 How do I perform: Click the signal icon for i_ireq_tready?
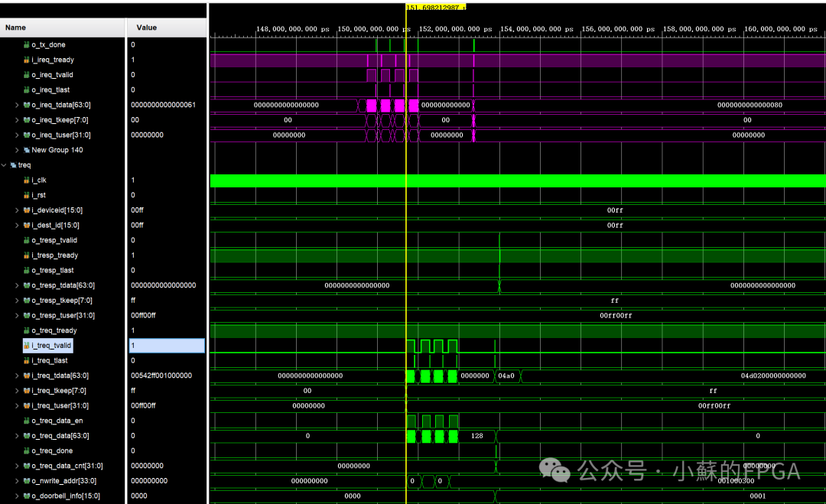[x=25, y=60]
